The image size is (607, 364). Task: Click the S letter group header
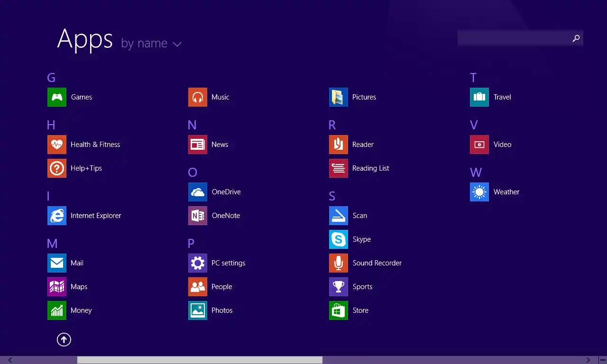[x=332, y=196]
